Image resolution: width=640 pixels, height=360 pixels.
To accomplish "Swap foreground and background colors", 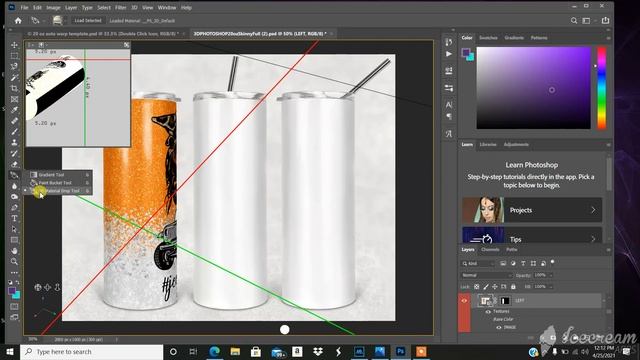I will click(x=18, y=282).
